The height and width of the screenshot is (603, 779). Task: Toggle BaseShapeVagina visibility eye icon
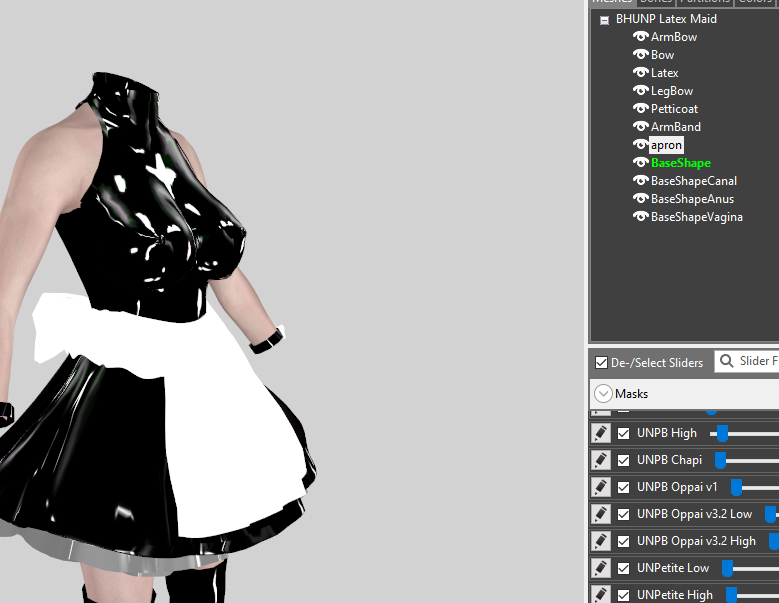point(640,217)
